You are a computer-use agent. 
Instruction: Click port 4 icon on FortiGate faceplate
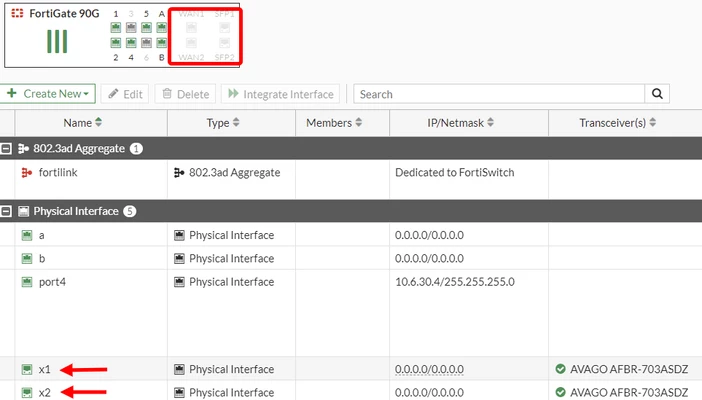coord(131,43)
